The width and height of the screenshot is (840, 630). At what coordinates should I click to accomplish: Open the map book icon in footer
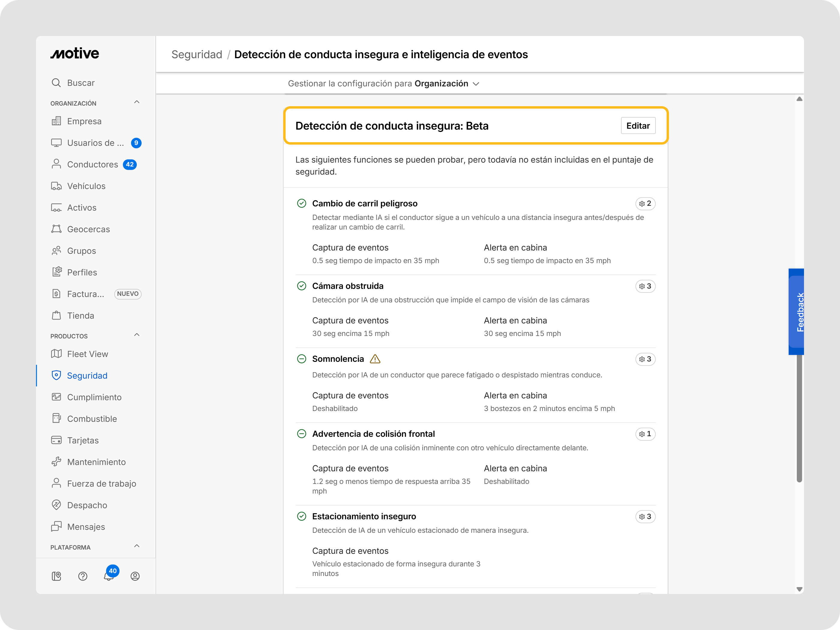point(57,576)
